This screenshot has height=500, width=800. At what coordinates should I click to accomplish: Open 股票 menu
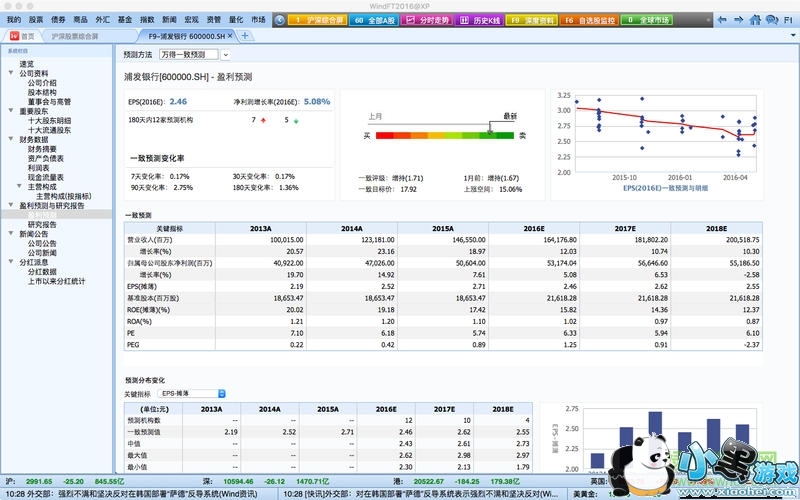point(36,19)
